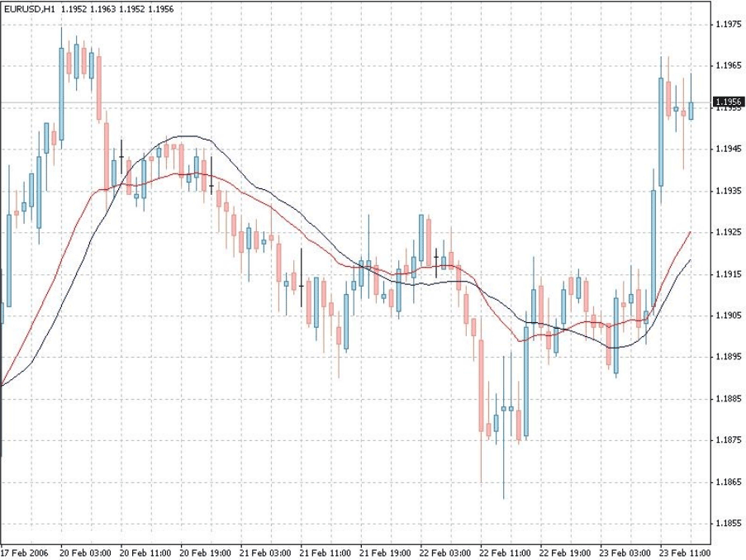Click the 23 Feb 03:00 time label
Image resolution: width=746 pixels, height=560 pixels.
[625, 553]
